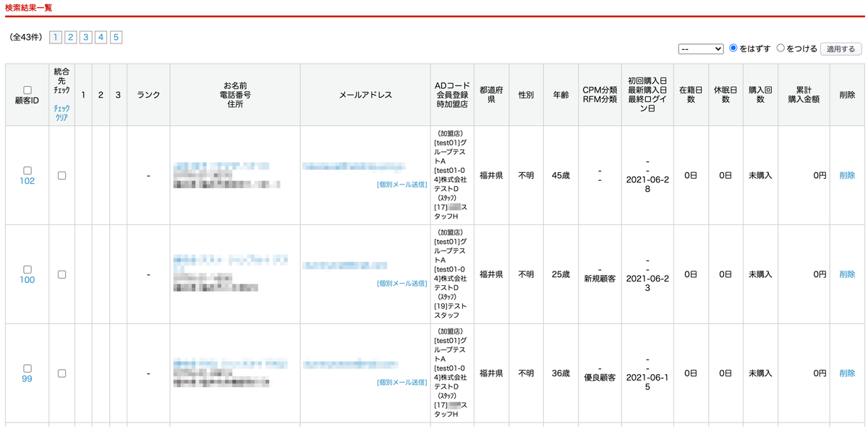Check the 統合先 checkbox for customer 100
The image size is (868, 427).
(x=61, y=274)
